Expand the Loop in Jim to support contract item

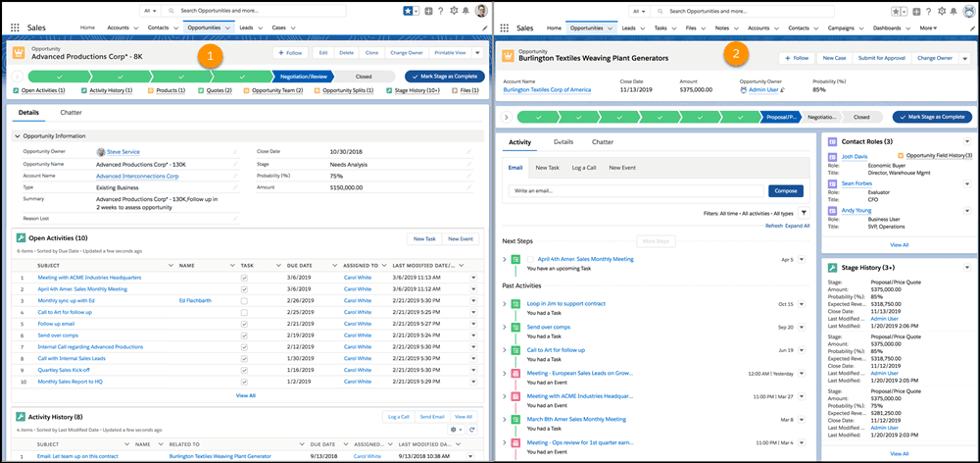click(504, 304)
